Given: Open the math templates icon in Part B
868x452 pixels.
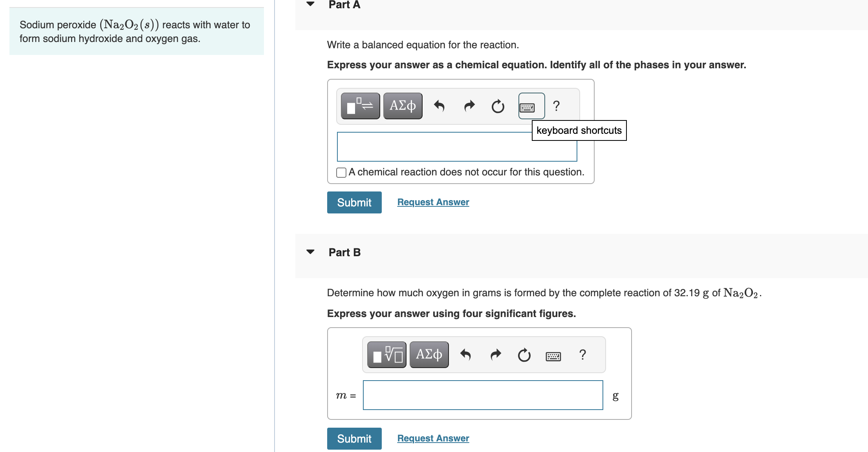Looking at the screenshot, I should (386, 354).
